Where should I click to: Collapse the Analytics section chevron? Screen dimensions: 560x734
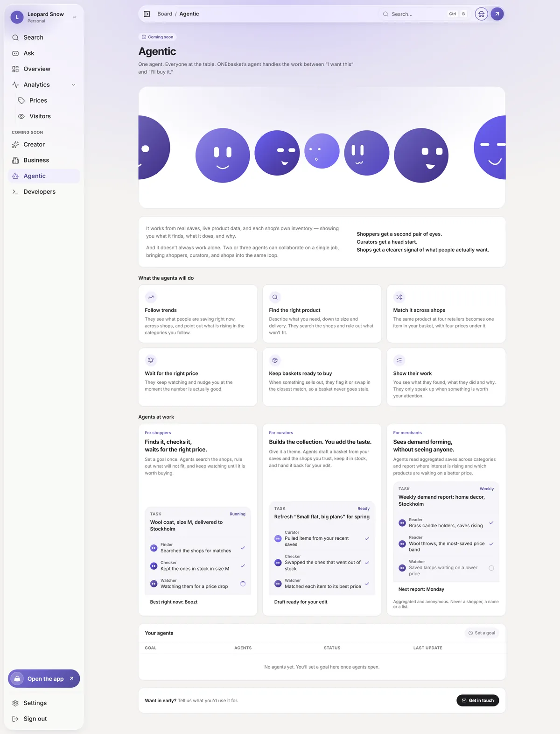click(73, 85)
